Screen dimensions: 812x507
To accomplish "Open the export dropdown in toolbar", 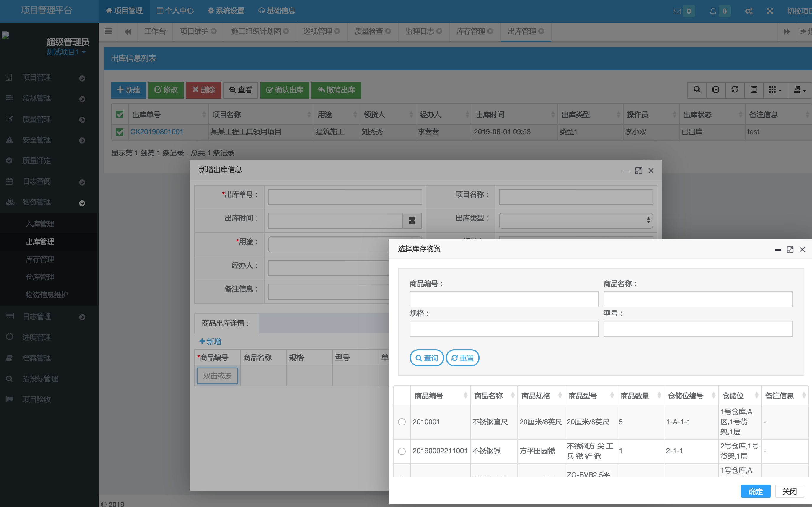I will [800, 90].
